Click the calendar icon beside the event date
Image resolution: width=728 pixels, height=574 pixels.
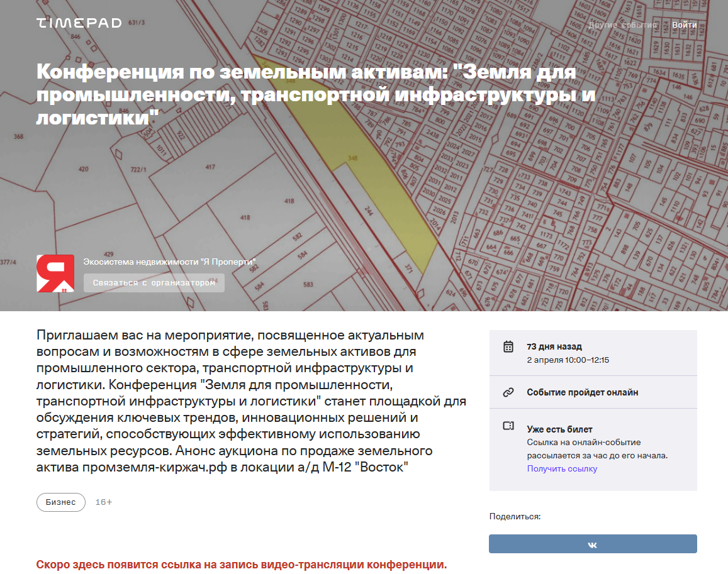510,346
